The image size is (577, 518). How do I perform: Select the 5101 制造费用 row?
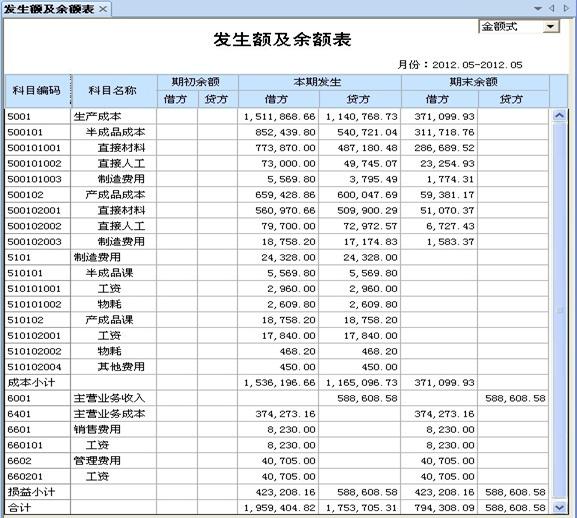(277, 257)
